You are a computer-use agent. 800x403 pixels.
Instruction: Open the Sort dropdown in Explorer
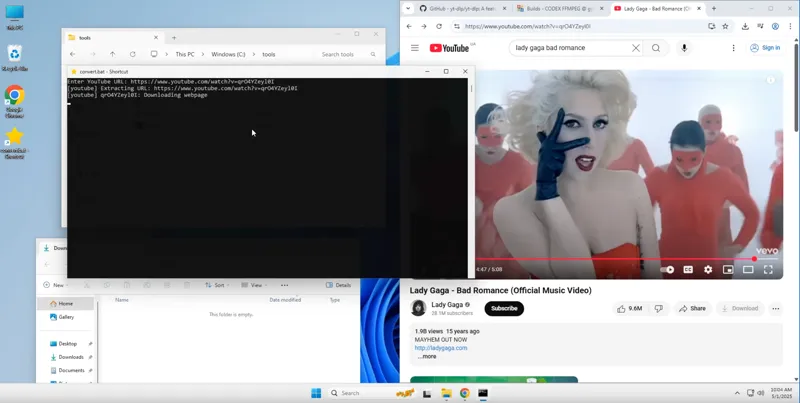[x=217, y=285]
